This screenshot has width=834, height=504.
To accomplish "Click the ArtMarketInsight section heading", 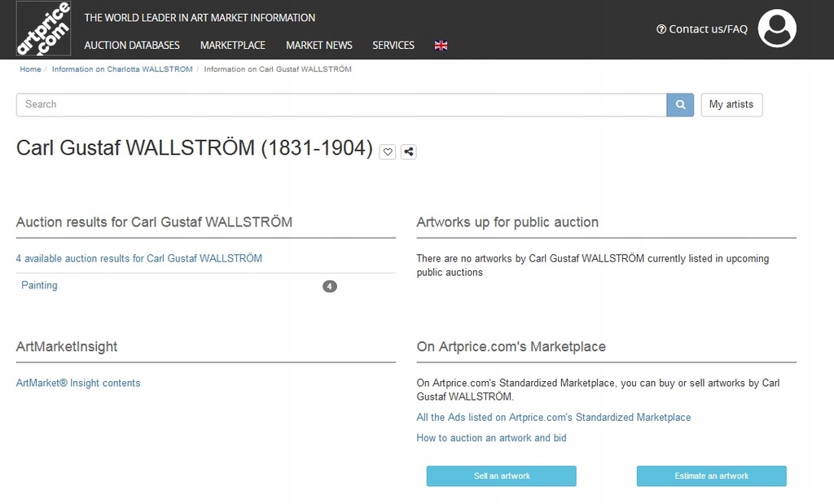I will pyautogui.click(x=67, y=347).
